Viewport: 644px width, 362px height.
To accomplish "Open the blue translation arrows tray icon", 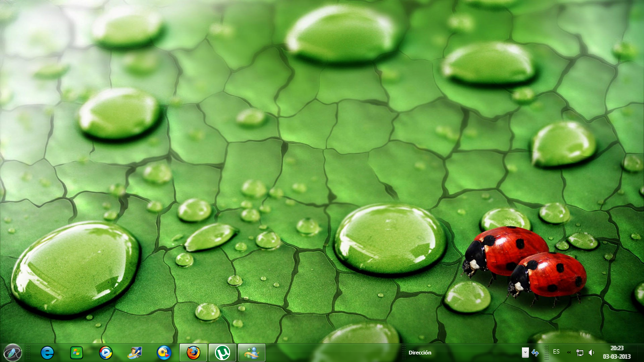I will (536, 352).
